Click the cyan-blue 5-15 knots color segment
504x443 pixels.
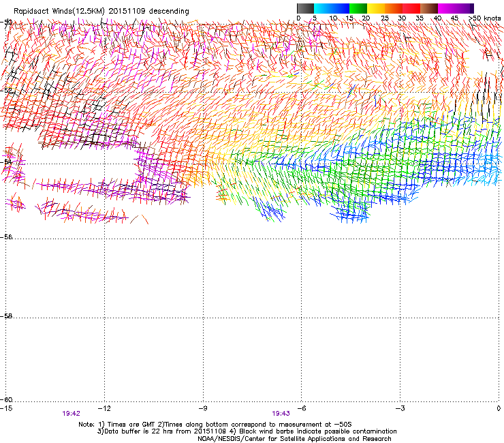click(332, 8)
